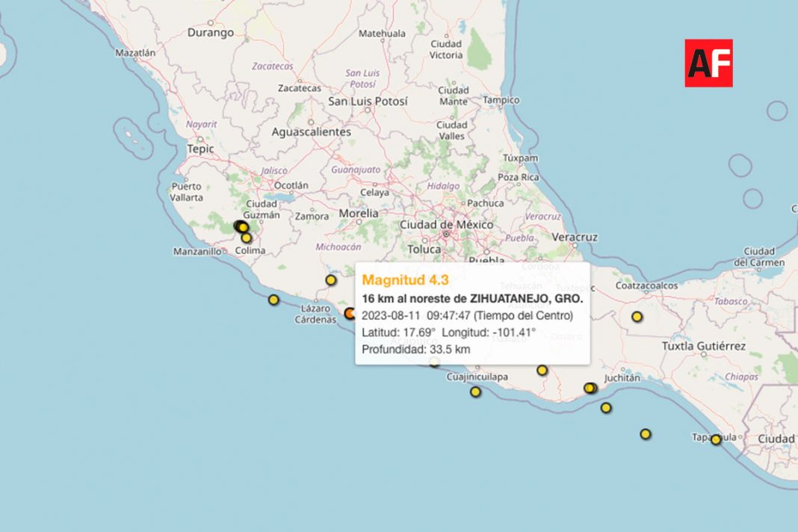Select the Jalisco state label
The image size is (798, 532).
[274, 170]
